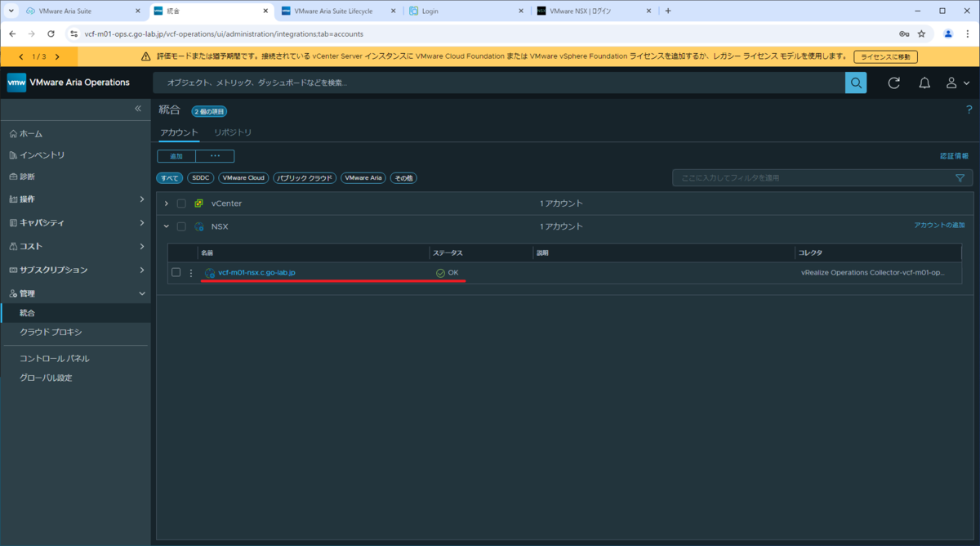
Task: Open a new browser tab
Action: 668,11
